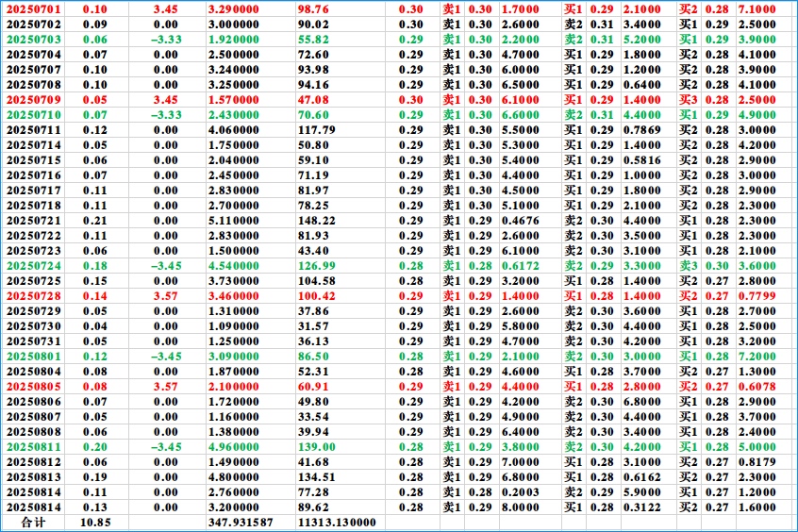Select the green value 0.6172
798x532 pixels.
coord(520,266)
